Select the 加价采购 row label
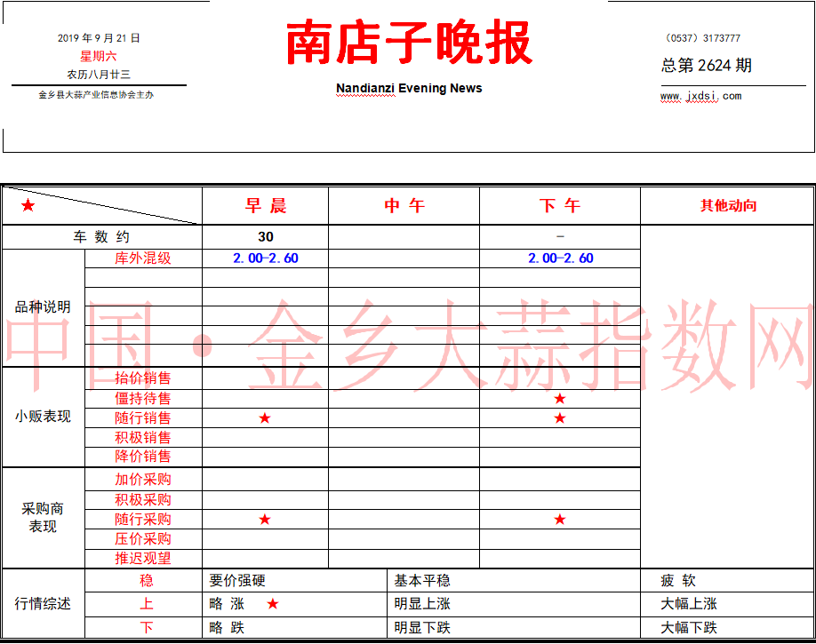Screen dimensions: 816x644 [143, 480]
